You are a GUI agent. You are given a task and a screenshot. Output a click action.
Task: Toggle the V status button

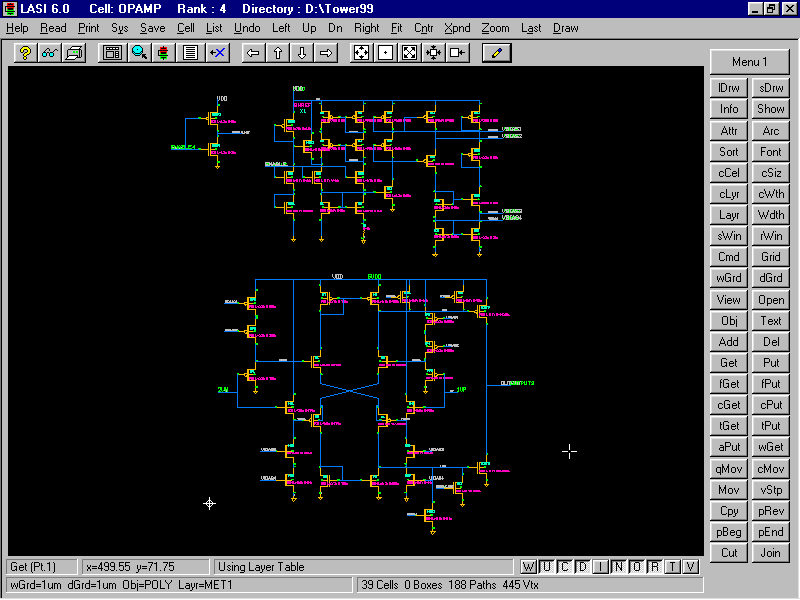(x=690, y=568)
